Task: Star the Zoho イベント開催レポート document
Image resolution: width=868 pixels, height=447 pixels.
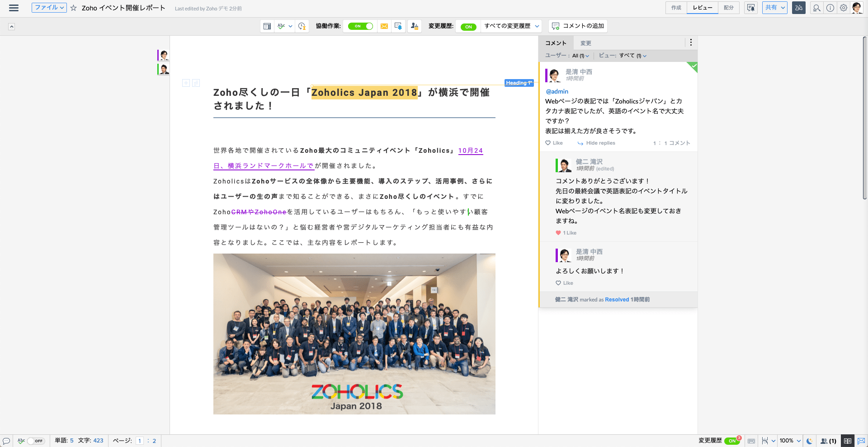Action: click(x=73, y=8)
